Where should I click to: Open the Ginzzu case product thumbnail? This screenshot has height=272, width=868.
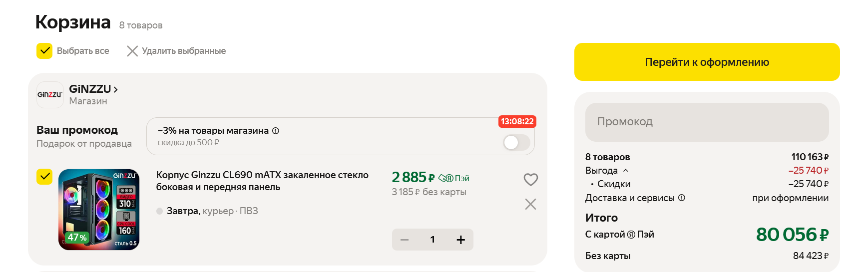click(x=99, y=210)
